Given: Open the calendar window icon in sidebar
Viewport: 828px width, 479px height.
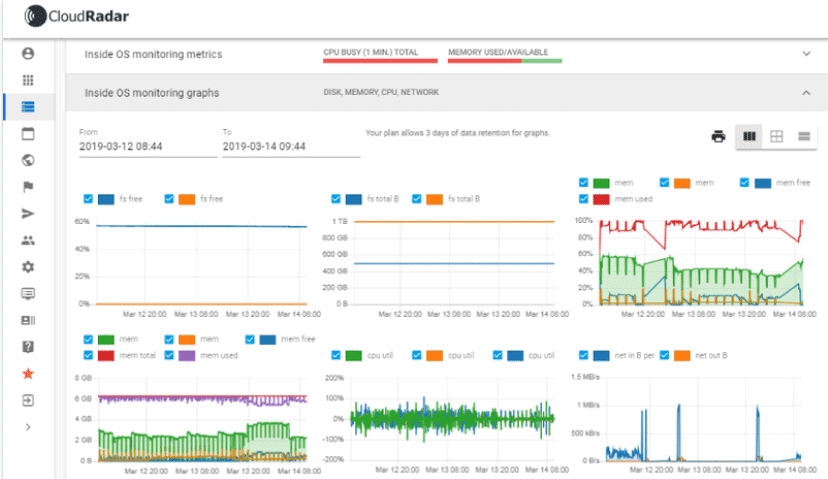Looking at the screenshot, I should (28, 134).
